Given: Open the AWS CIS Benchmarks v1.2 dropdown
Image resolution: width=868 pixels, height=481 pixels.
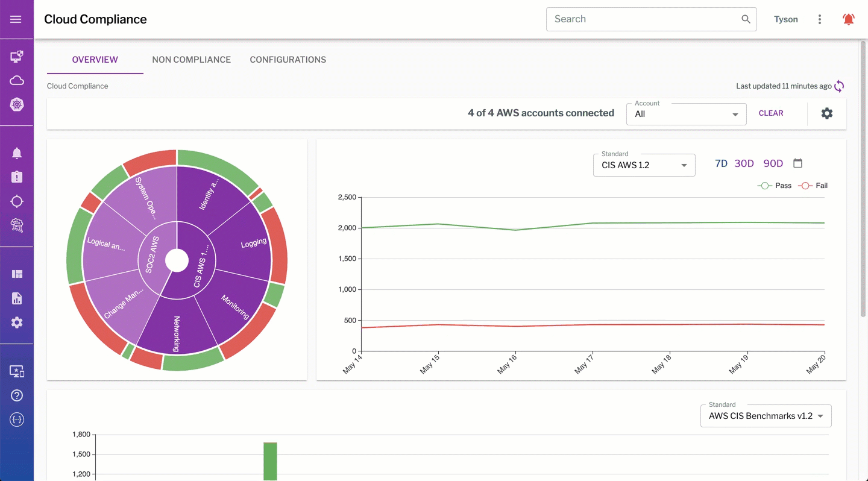Looking at the screenshot, I should 766,416.
